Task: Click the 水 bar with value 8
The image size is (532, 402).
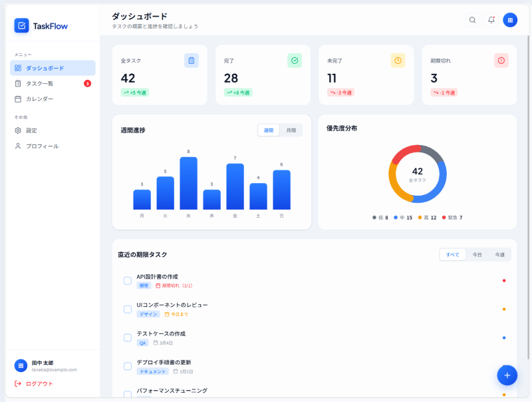Action: pyautogui.click(x=188, y=183)
